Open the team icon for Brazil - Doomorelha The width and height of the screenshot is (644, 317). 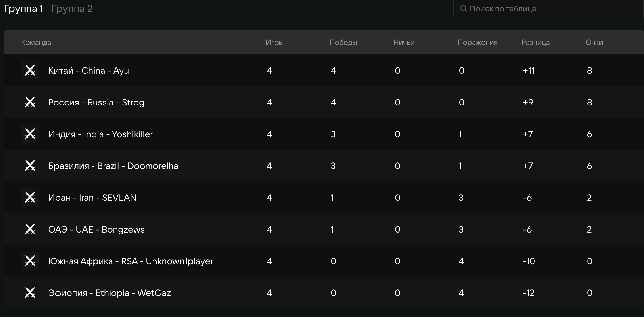30,166
